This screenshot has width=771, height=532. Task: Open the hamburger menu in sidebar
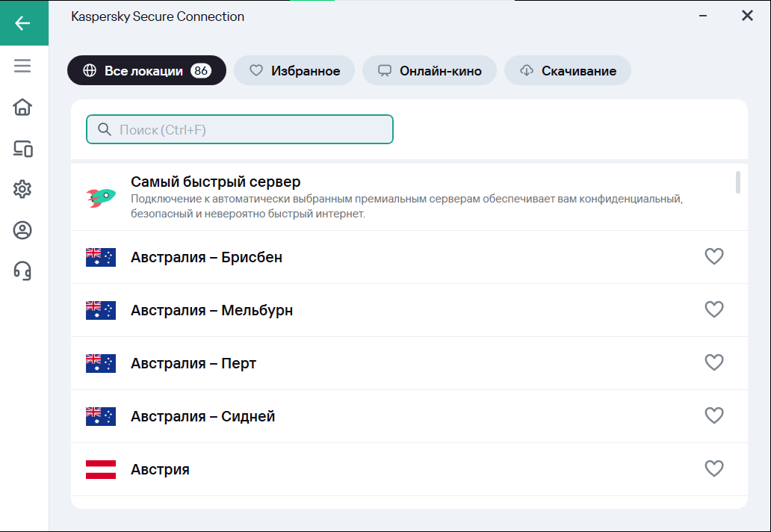tap(23, 66)
